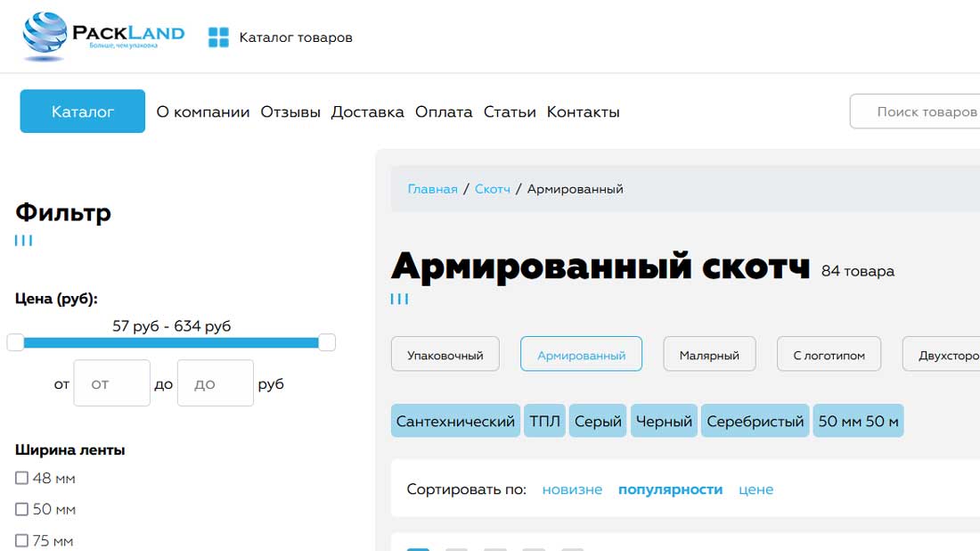Click the Каталог button
The height and width of the screenshot is (551, 980).
point(82,111)
